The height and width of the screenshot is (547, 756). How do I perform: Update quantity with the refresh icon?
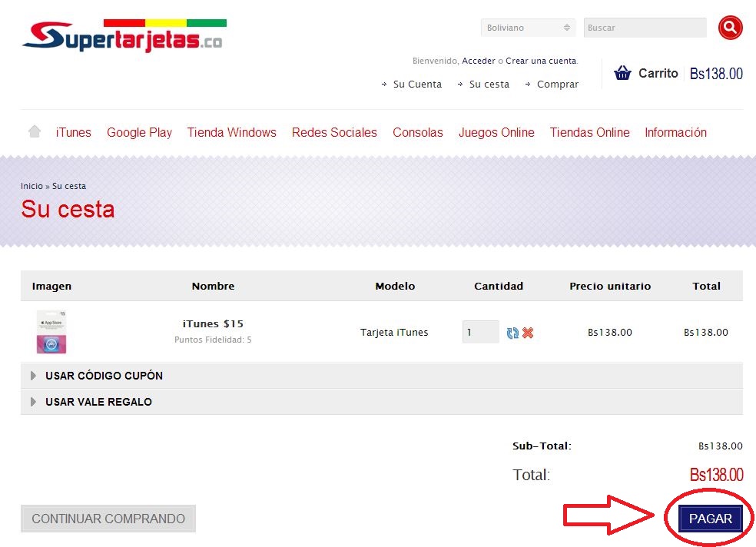click(x=512, y=333)
